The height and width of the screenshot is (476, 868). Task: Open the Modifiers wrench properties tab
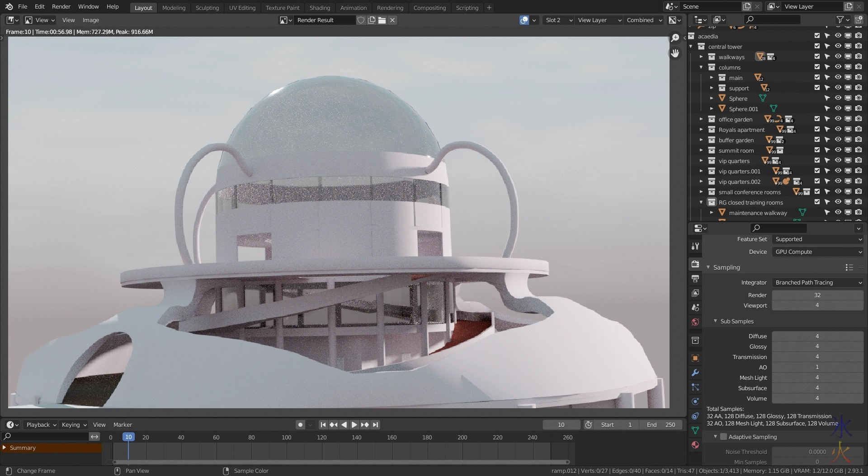tap(695, 373)
